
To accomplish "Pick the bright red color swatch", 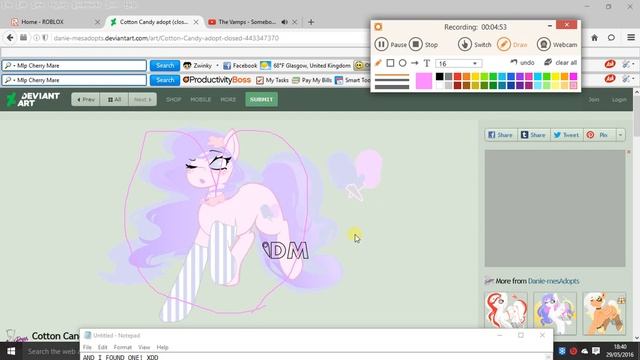I will tap(457, 76).
